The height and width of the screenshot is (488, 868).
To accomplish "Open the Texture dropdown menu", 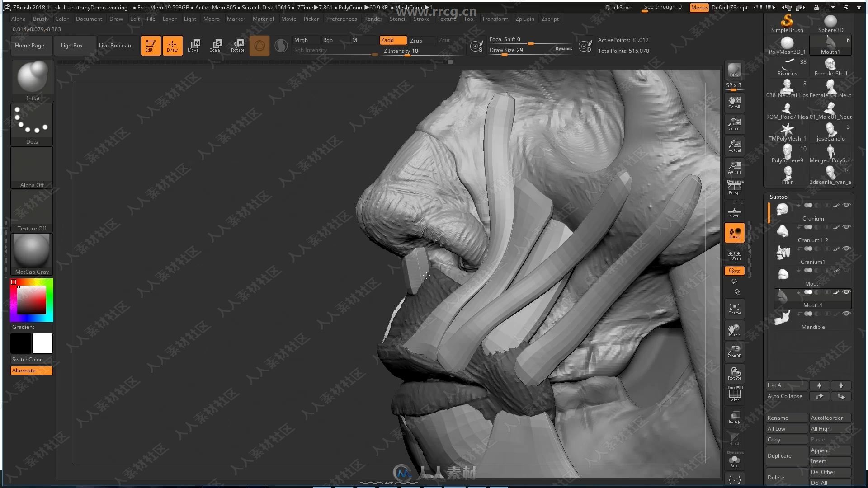I will click(x=447, y=19).
